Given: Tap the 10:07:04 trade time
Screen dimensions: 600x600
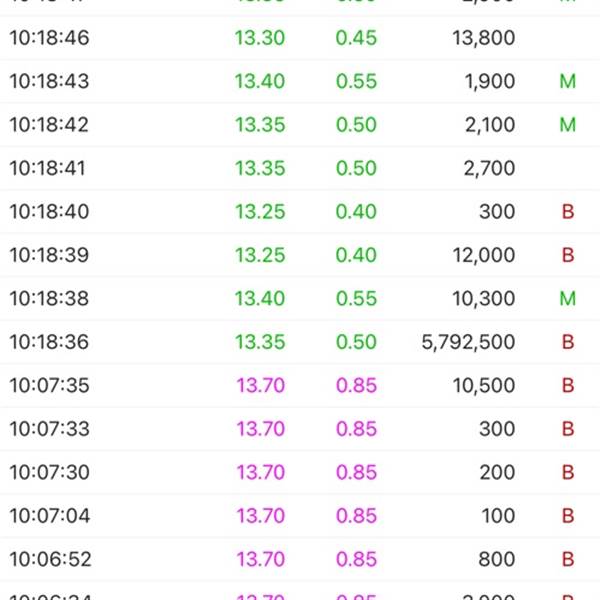Looking at the screenshot, I should (x=50, y=515).
